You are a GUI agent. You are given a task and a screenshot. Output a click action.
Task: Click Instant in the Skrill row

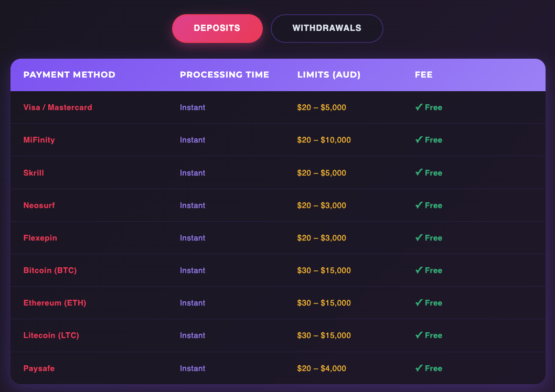click(x=193, y=173)
